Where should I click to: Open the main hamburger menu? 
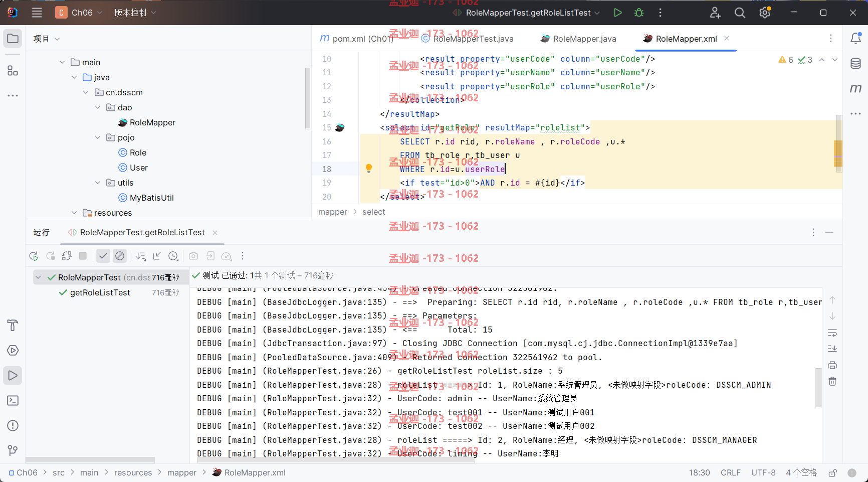[x=37, y=13]
